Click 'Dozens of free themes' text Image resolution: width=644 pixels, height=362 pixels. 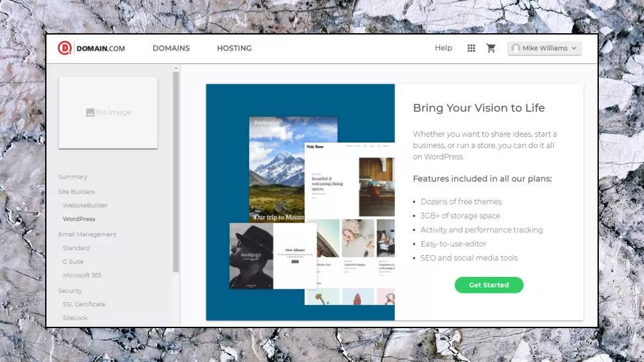(461, 202)
